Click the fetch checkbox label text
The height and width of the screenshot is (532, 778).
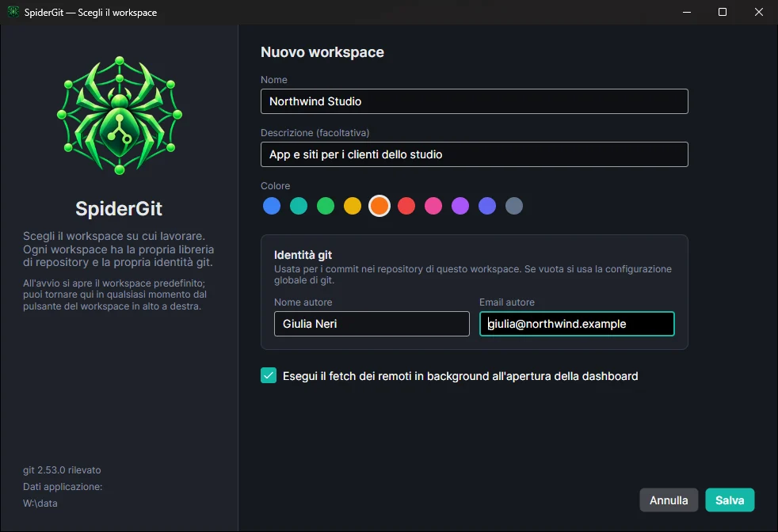tap(460, 376)
